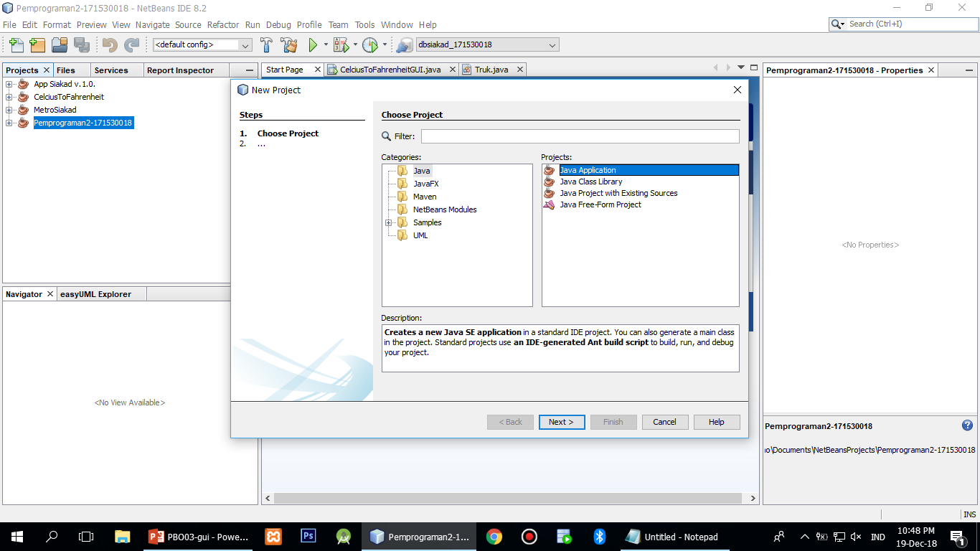
Task: Open Android Studio from the taskbar
Action: (344, 537)
